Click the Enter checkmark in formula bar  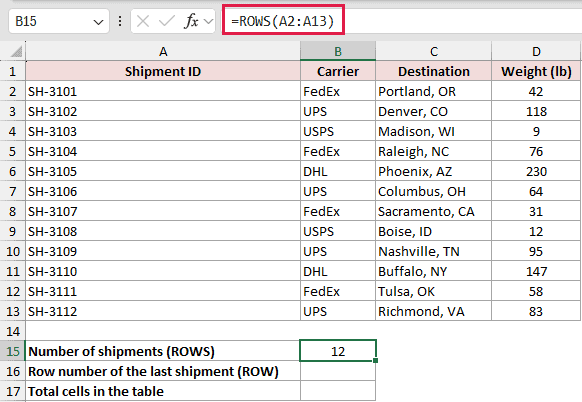click(x=166, y=21)
